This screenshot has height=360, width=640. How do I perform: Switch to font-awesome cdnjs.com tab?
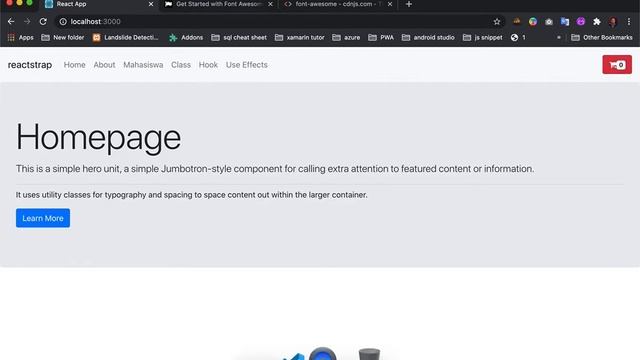pos(338,4)
